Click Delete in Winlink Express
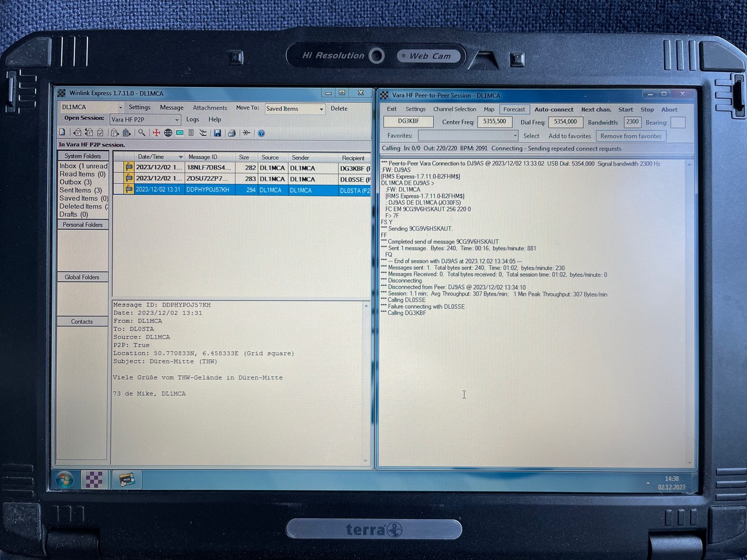This screenshot has width=747, height=560. pos(339,108)
